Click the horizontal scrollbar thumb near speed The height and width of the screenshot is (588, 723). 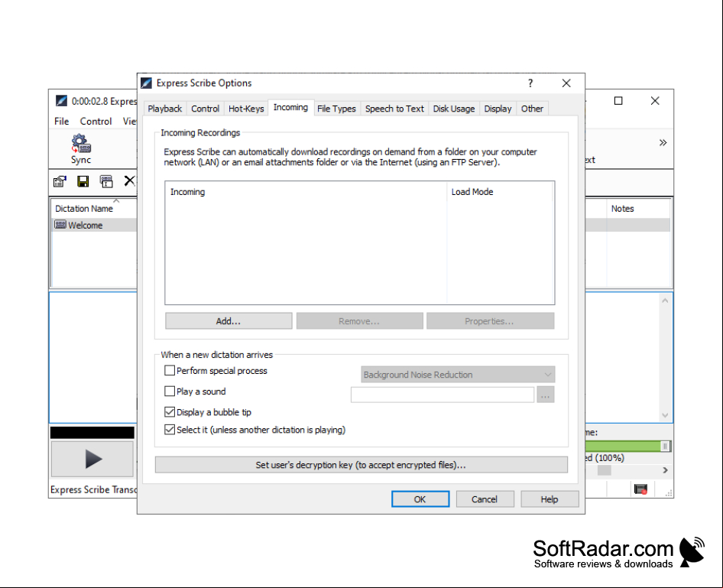[x=604, y=470]
